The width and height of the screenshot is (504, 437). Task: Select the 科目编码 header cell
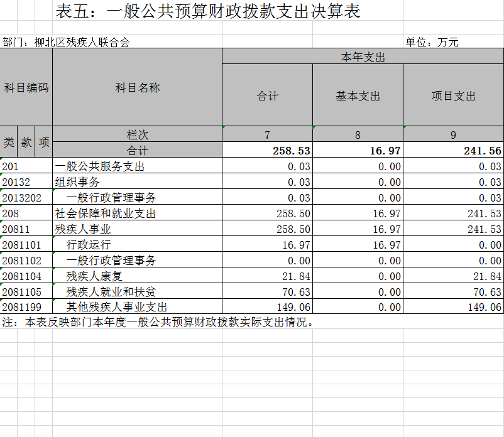click(26, 87)
